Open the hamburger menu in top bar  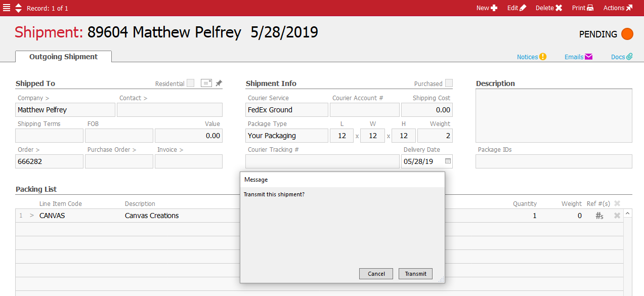[x=6, y=8]
